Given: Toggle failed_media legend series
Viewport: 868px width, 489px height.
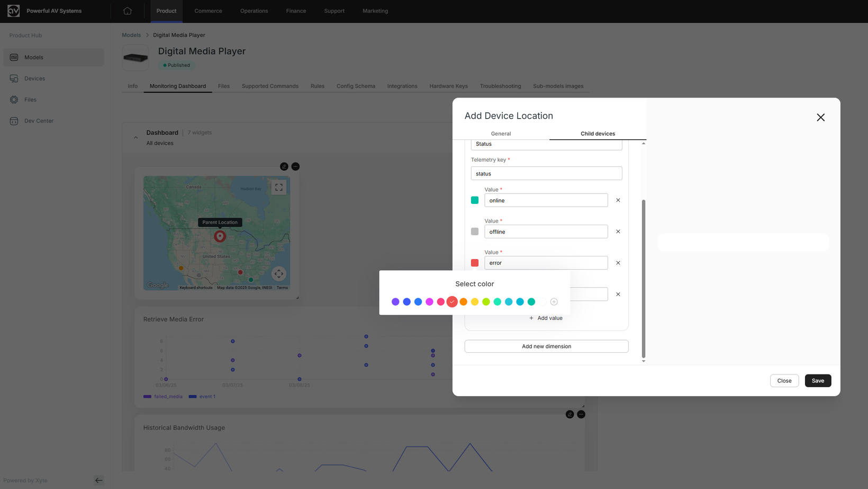Looking at the screenshot, I should tap(163, 396).
